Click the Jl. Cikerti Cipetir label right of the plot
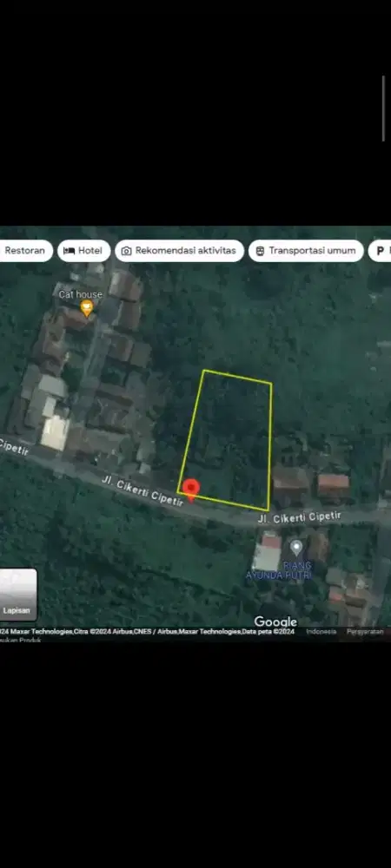Viewport: 391px width, 868px height. pos(299,517)
